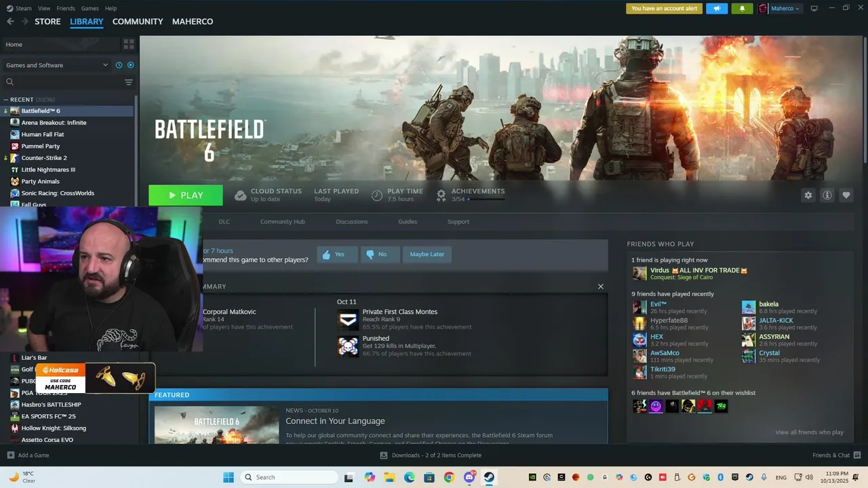Click the Discord taskbar icon
Viewport: 868px width, 488px height.
[x=469, y=477]
